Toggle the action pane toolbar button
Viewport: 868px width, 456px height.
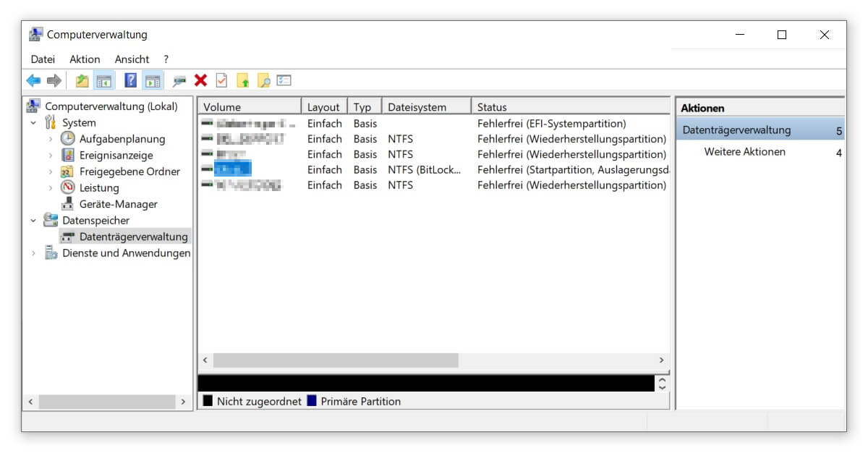(152, 81)
